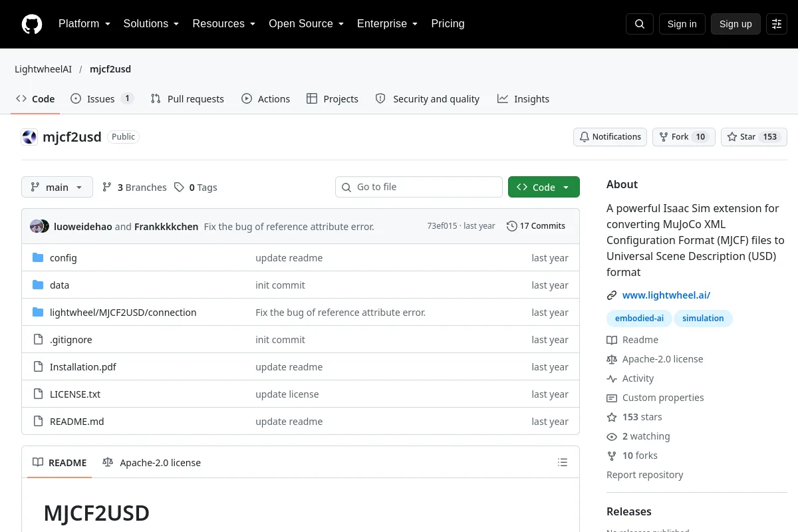The height and width of the screenshot is (532, 798).
Task: Star the mjcf2usd repository
Action: point(754,137)
